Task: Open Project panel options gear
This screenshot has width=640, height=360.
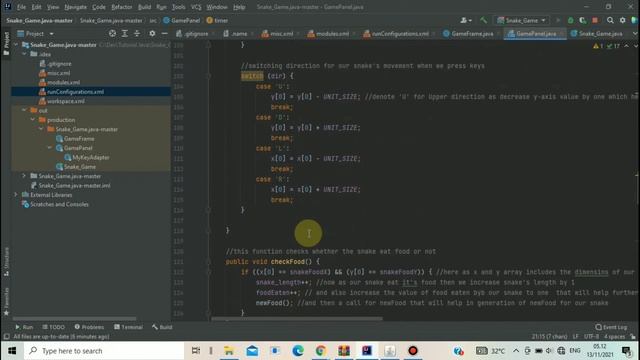Action: click(152, 33)
